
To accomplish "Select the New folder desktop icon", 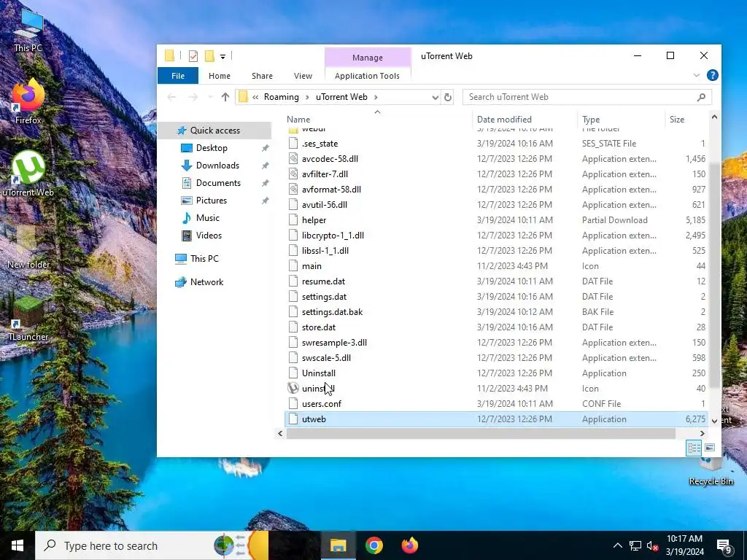I will point(28,246).
